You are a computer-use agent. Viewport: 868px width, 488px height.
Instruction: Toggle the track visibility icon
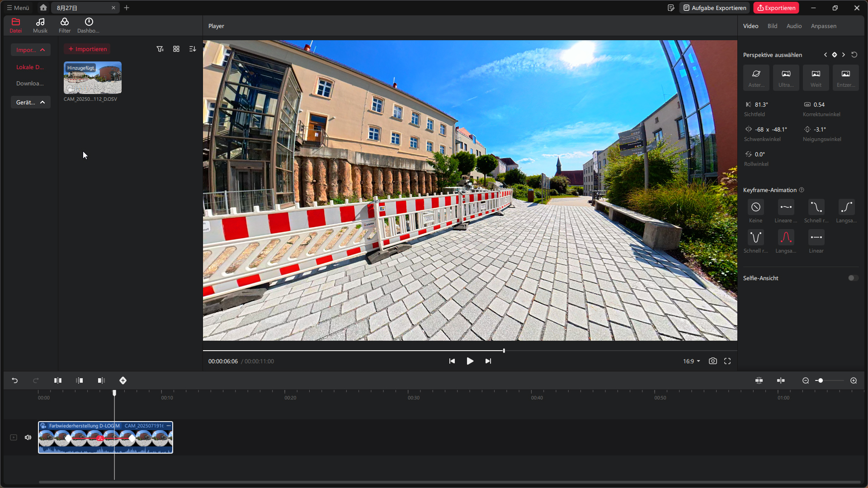tap(14, 437)
